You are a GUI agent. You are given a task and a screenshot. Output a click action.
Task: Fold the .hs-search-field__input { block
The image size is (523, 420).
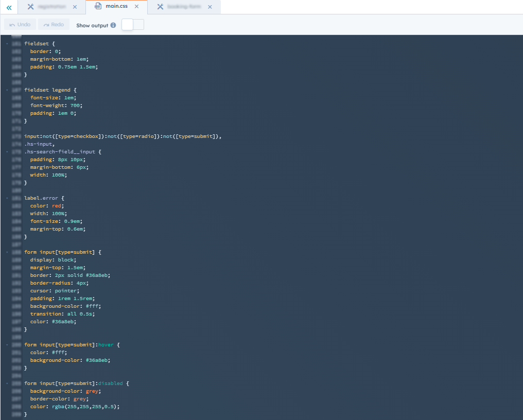click(7, 152)
